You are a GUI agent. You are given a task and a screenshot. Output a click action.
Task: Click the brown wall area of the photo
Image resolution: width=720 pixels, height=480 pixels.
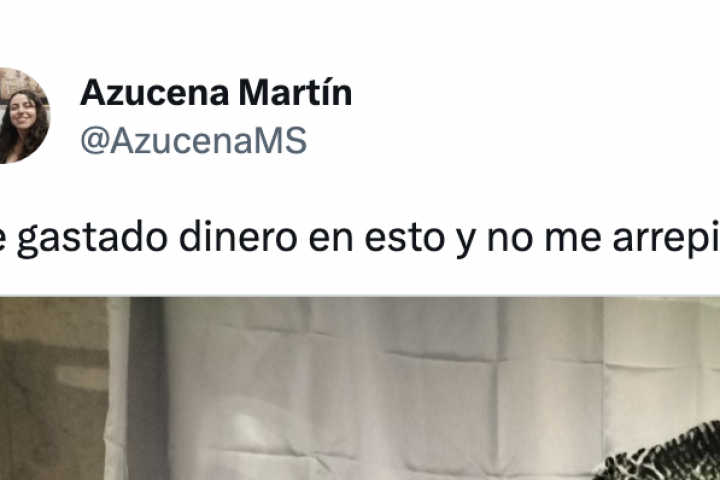tap(53, 388)
